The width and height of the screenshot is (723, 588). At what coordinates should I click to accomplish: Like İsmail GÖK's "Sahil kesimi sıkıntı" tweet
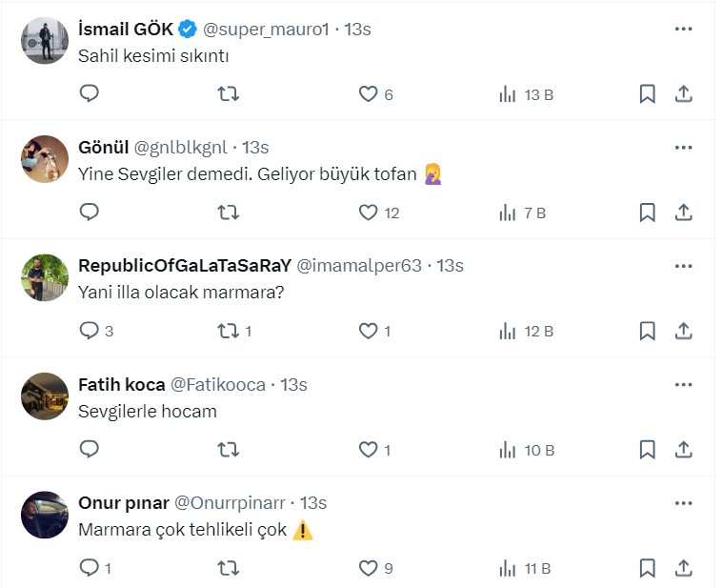click(x=369, y=93)
